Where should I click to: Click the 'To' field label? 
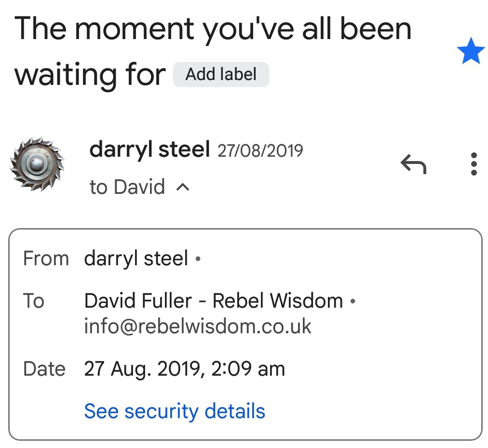click(34, 301)
